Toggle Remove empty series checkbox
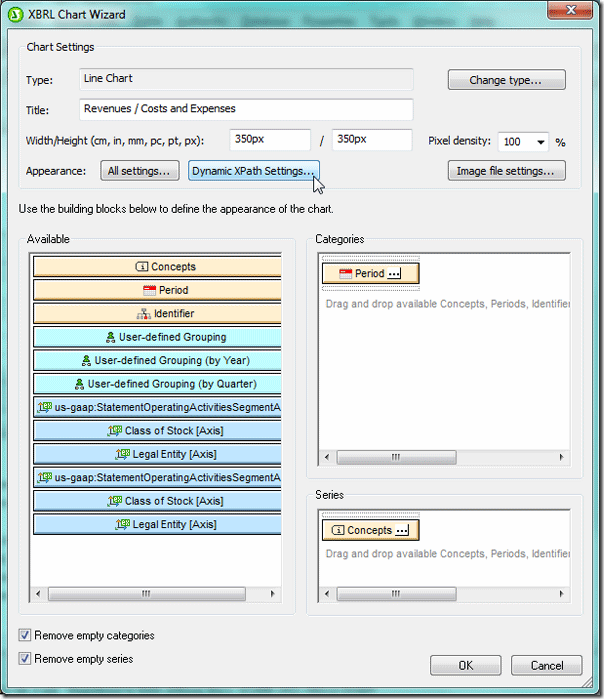 (25, 659)
